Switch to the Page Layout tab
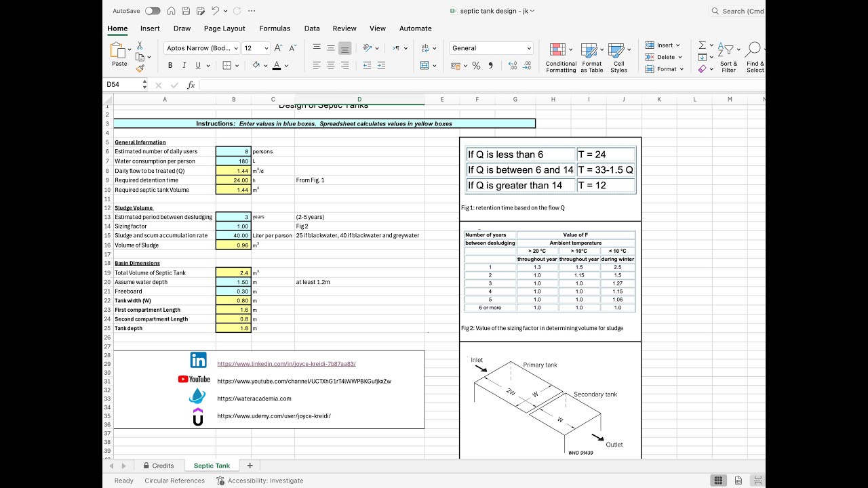The height and width of the screenshot is (488, 868). [x=224, y=28]
